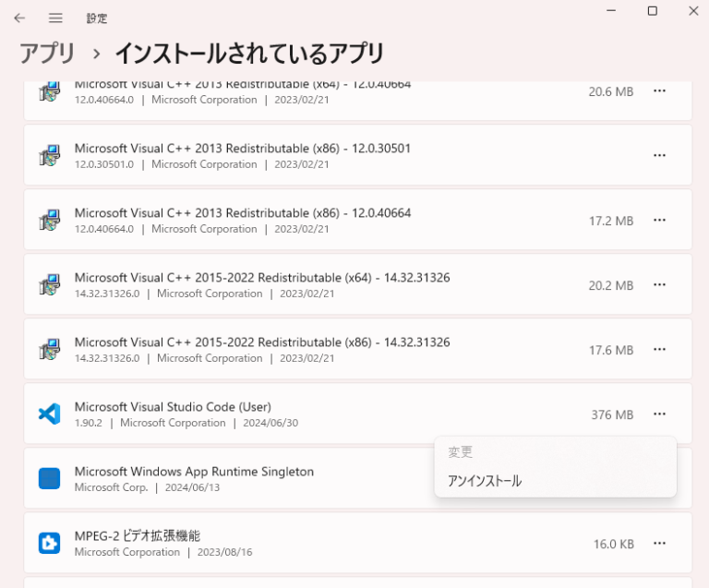
Task: Click the 変更 context menu item
Action: tap(461, 452)
